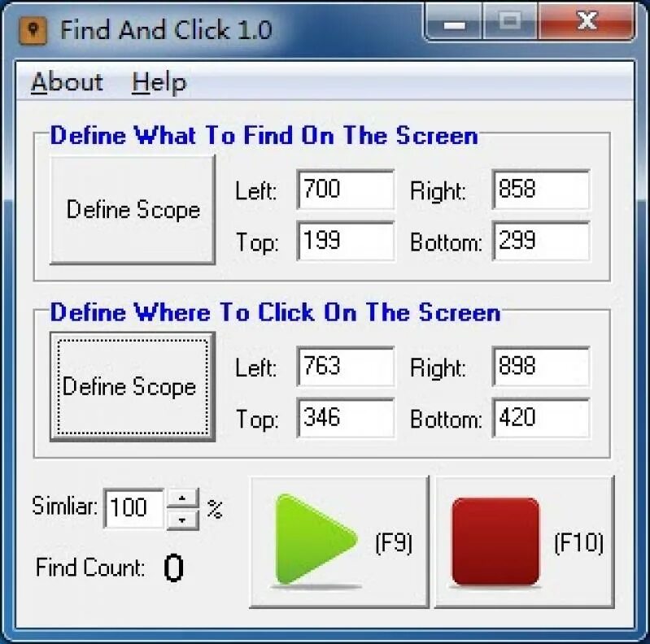This screenshot has width=650, height=644.
Task: Open the Help menu
Action: 159,82
